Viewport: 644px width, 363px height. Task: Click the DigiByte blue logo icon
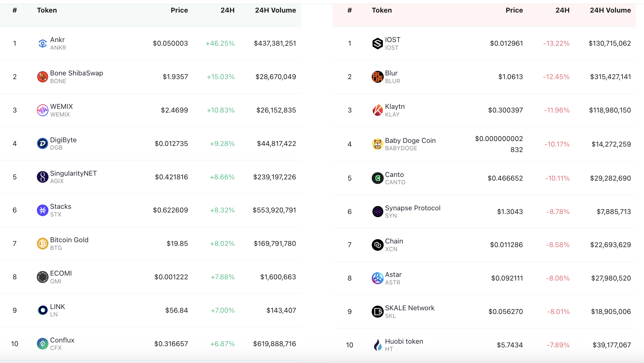coord(43,143)
